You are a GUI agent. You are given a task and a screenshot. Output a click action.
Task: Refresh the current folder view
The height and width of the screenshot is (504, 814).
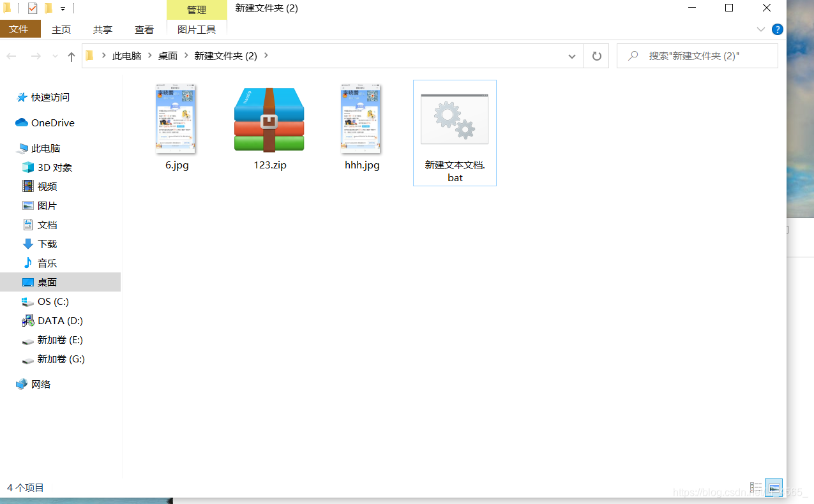click(597, 56)
